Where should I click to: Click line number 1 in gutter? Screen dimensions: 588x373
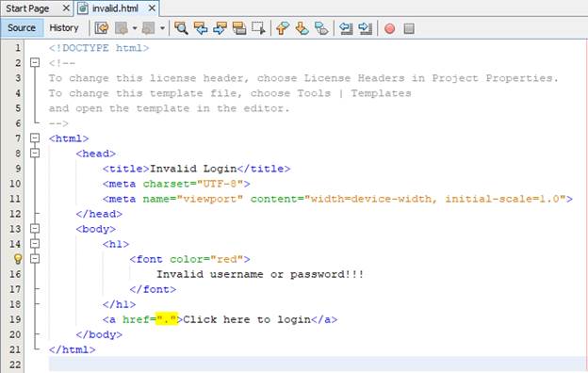pyautogui.click(x=18, y=48)
